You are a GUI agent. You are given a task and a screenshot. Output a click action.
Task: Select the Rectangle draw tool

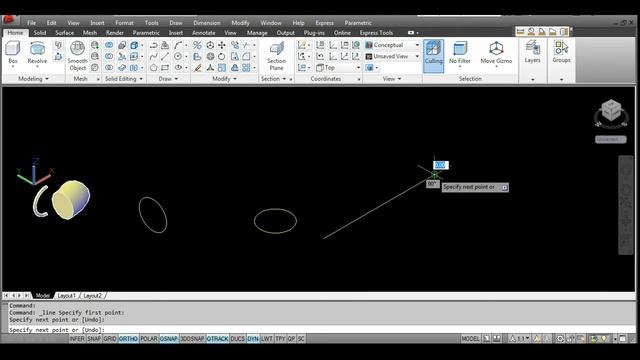[x=165, y=67]
